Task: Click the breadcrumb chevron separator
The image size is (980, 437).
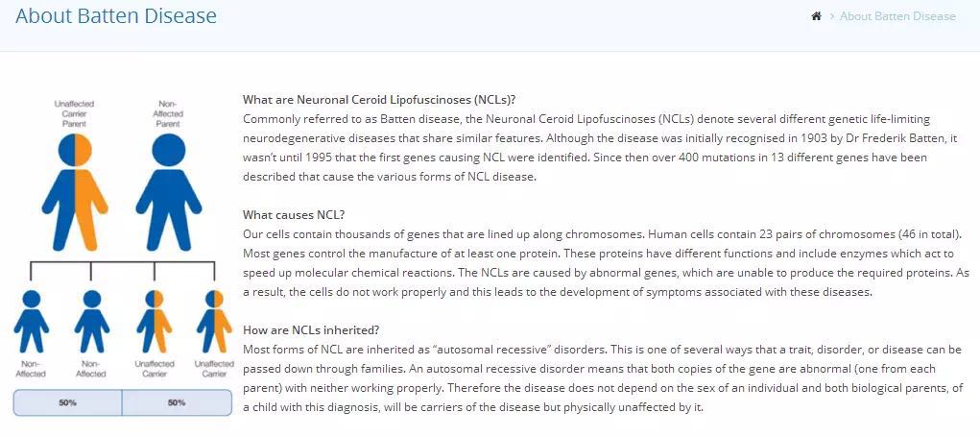Action: [832, 16]
